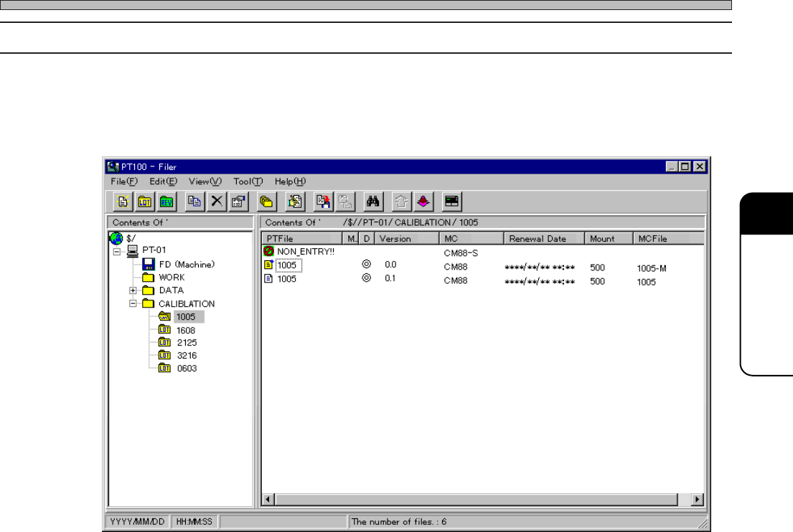
Task: Collapse the CALIBLATION folder node
Action: (133, 303)
